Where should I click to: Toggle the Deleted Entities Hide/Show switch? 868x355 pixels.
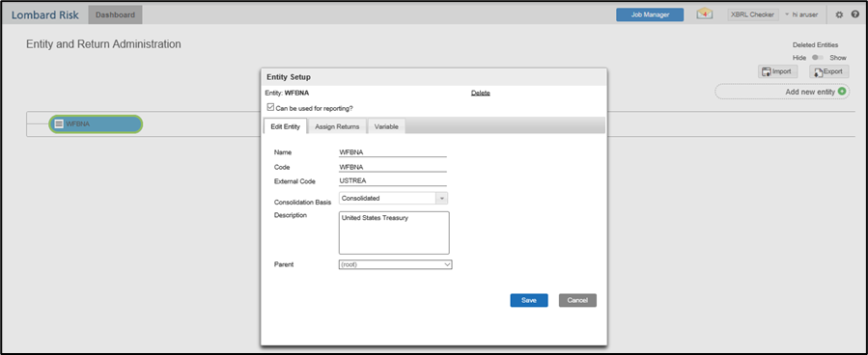tap(817, 58)
